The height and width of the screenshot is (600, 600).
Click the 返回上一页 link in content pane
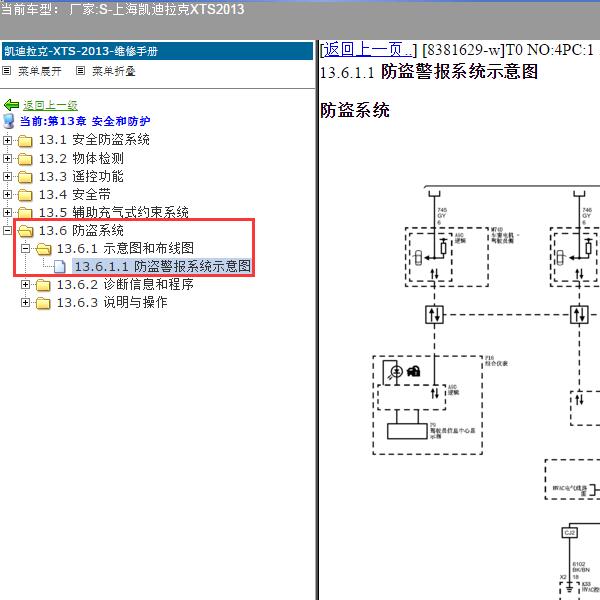368,50
